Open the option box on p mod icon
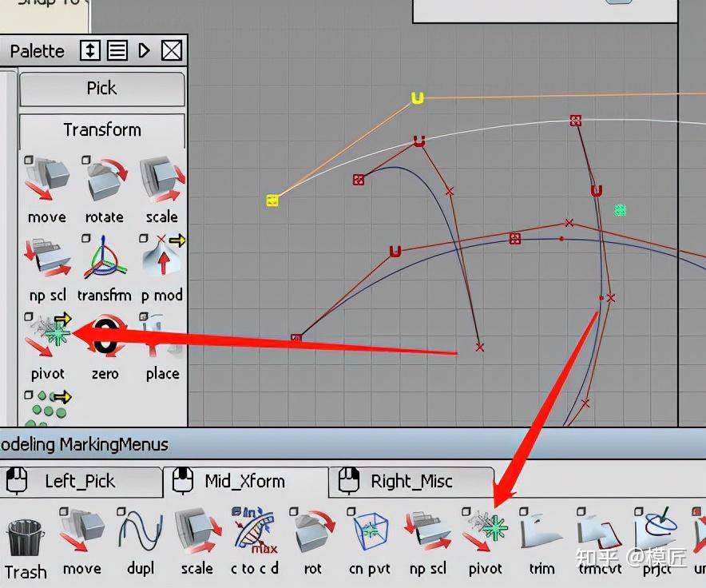 pyautogui.click(x=144, y=238)
